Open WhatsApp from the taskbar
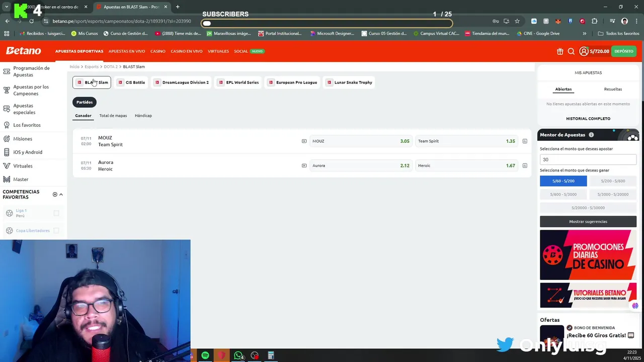 [x=238, y=356]
